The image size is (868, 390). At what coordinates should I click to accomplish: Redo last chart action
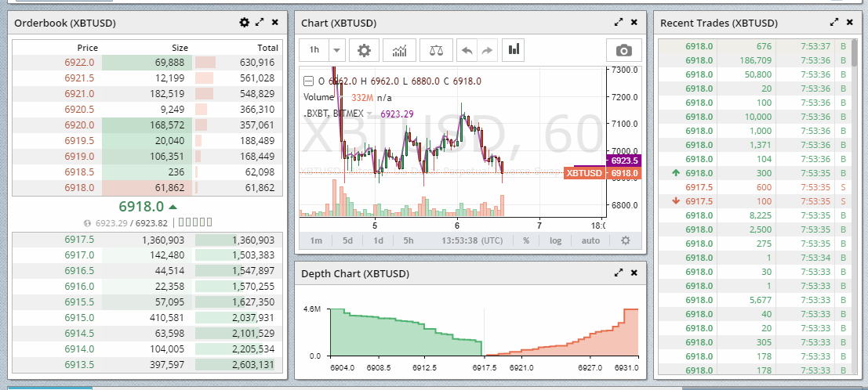[487, 50]
